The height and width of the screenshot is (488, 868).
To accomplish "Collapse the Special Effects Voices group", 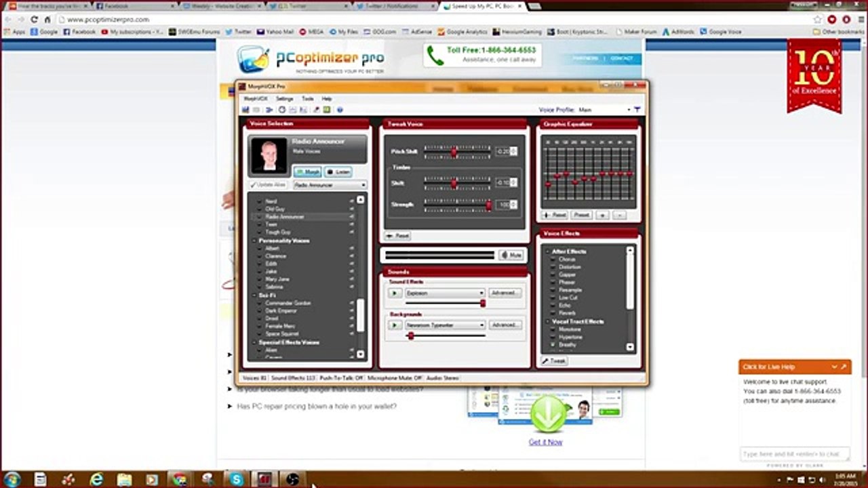I will point(254,342).
